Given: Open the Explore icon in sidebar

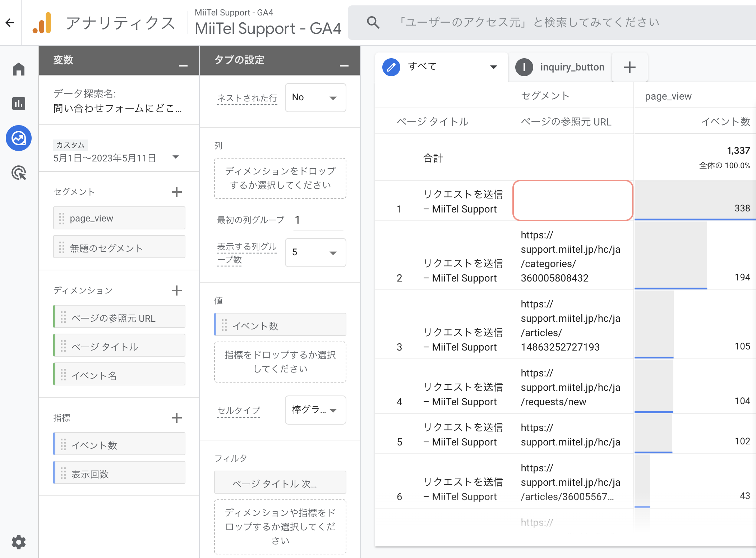Looking at the screenshot, I should click(x=19, y=138).
